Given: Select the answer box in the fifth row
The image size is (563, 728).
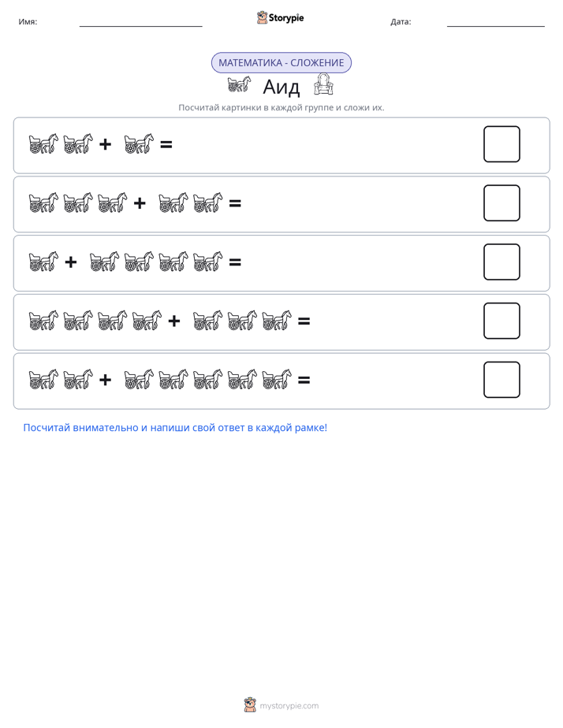Looking at the screenshot, I should (x=501, y=380).
